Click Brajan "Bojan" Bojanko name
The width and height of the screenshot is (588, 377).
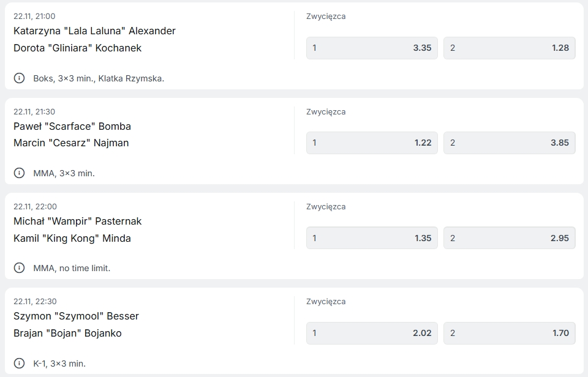click(x=67, y=333)
